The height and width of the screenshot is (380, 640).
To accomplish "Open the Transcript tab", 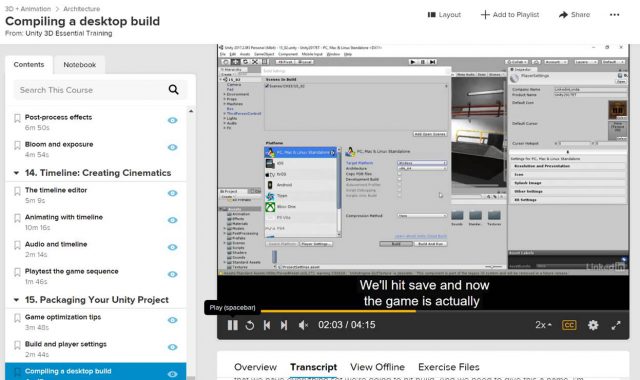I will pyautogui.click(x=313, y=367).
